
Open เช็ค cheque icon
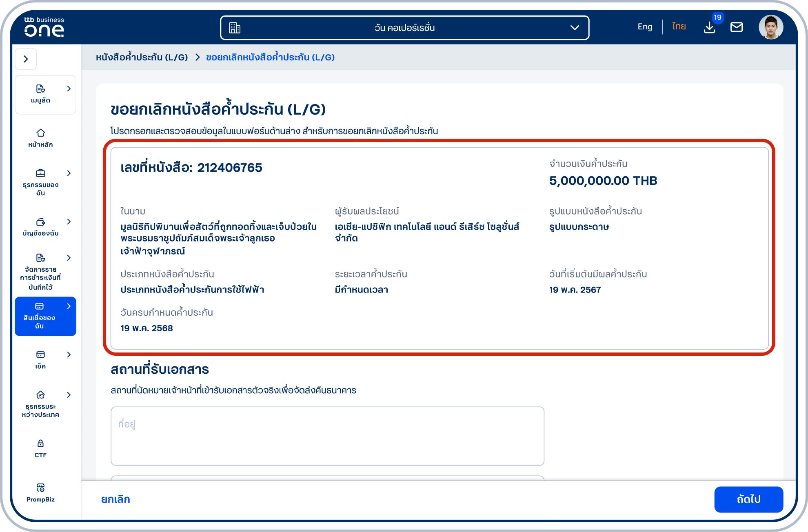coord(40,355)
